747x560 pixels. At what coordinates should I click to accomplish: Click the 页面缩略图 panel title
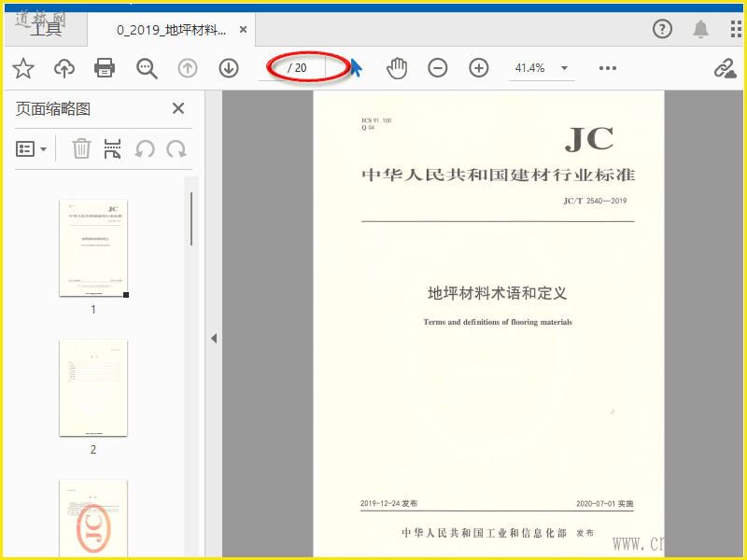(53, 108)
